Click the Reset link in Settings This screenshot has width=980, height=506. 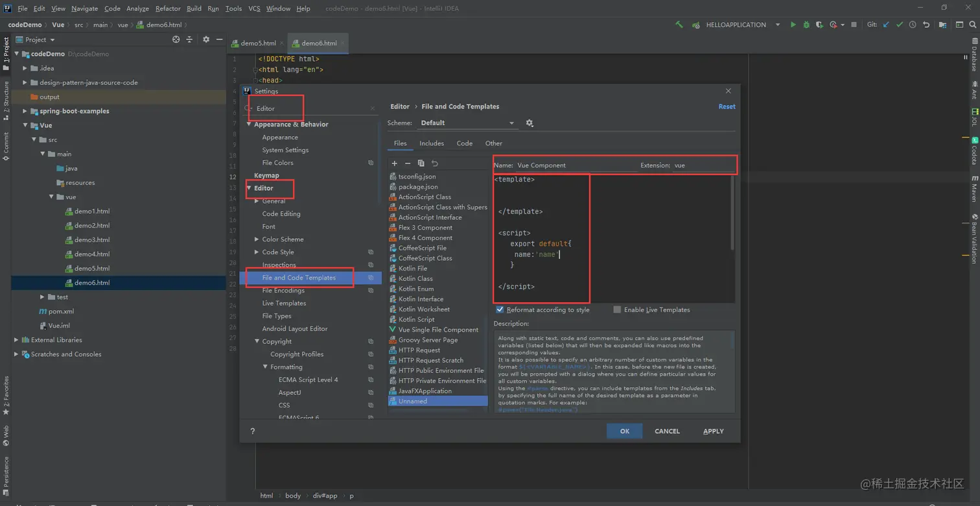tap(727, 106)
